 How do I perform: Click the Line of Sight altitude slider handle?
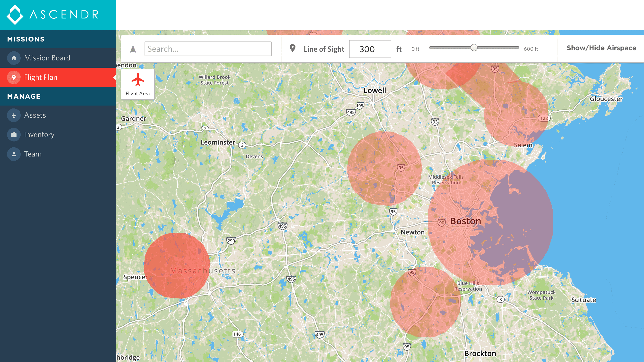click(474, 48)
